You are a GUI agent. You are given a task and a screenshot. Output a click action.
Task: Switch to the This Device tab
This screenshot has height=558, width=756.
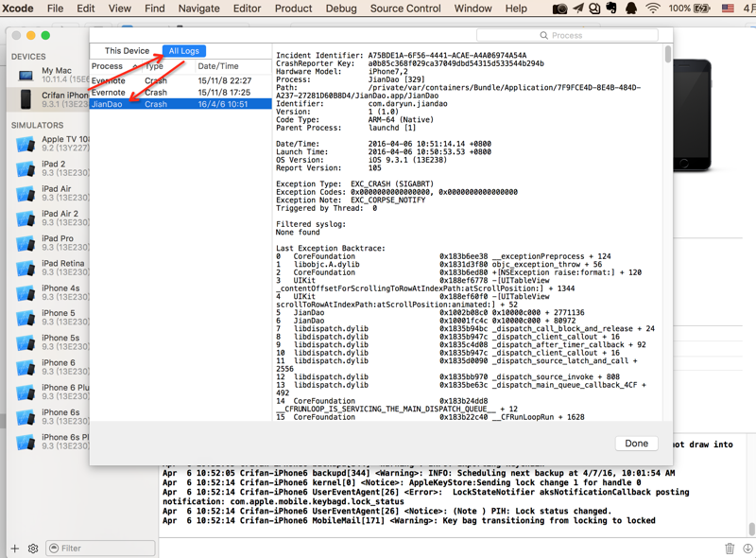[127, 51]
